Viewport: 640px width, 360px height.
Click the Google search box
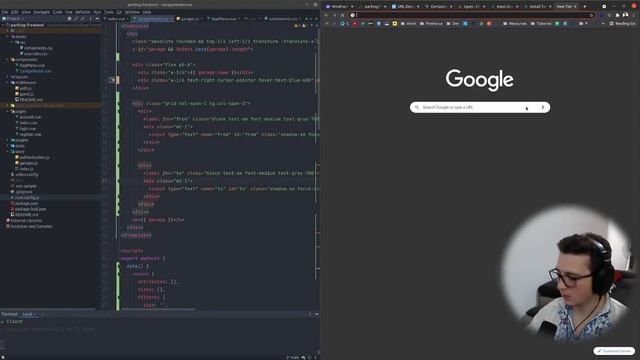pyautogui.click(x=480, y=107)
